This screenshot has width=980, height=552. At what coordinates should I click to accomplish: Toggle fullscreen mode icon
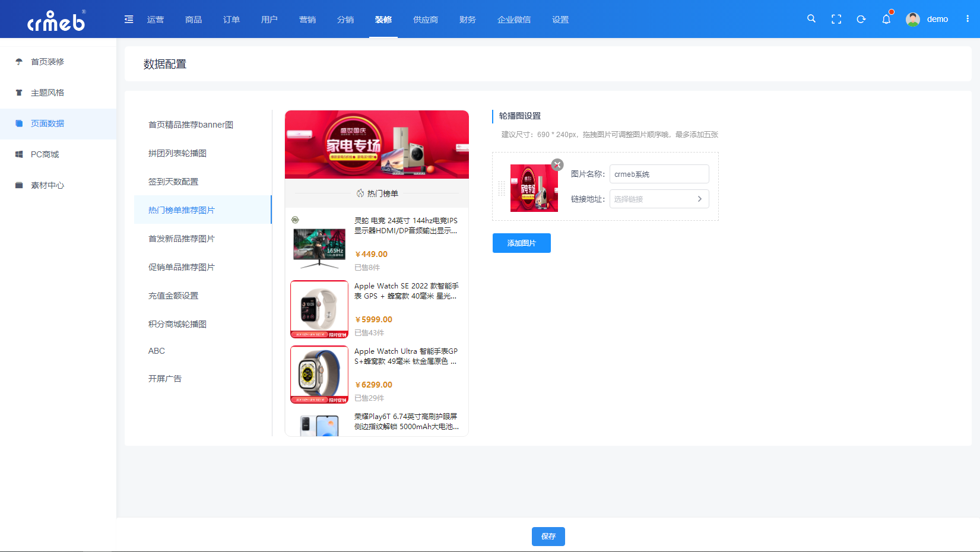[836, 19]
